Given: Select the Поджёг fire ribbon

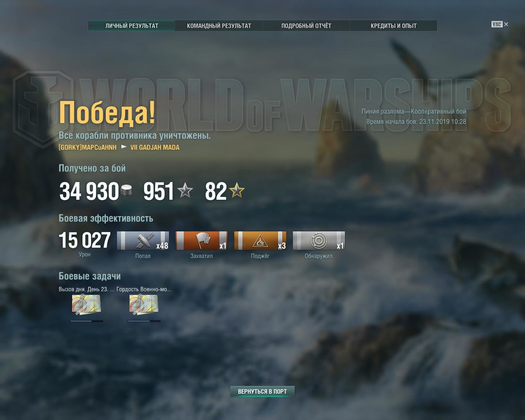Looking at the screenshot, I should (x=260, y=241).
